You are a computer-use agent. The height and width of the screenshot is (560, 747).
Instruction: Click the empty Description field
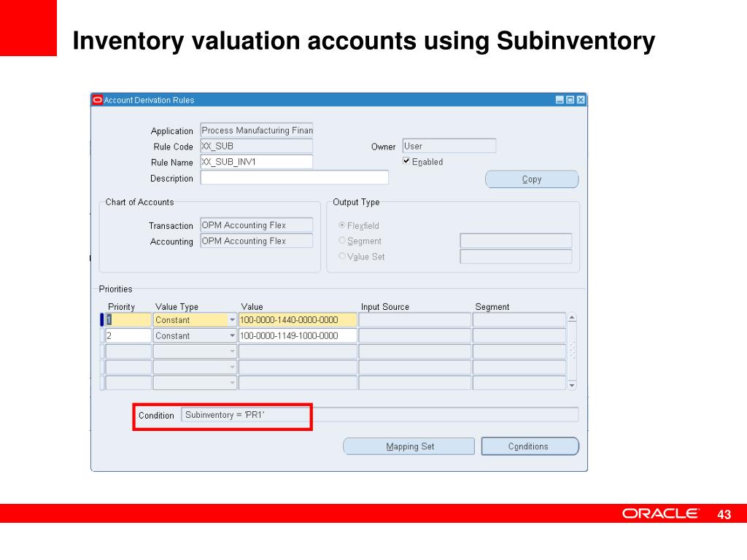pyautogui.click(x=295, y=178)
